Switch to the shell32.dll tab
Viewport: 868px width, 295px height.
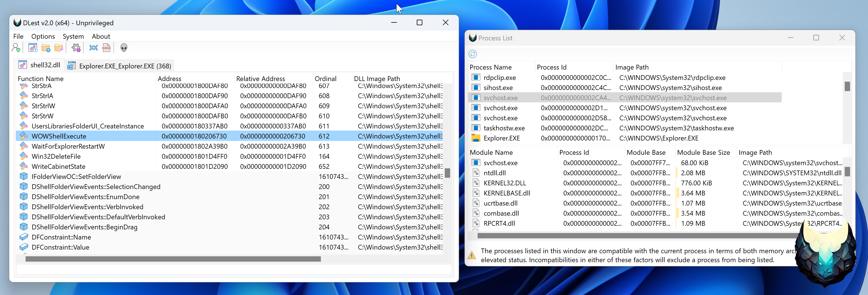click(39, 65)
